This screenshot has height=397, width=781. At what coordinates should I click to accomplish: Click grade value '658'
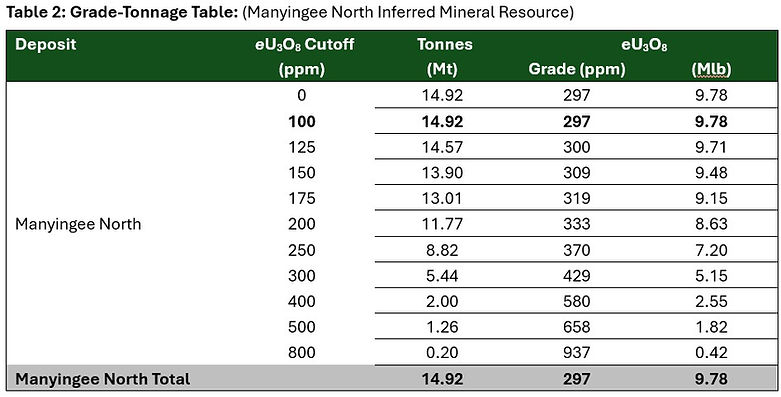(577, 327)
